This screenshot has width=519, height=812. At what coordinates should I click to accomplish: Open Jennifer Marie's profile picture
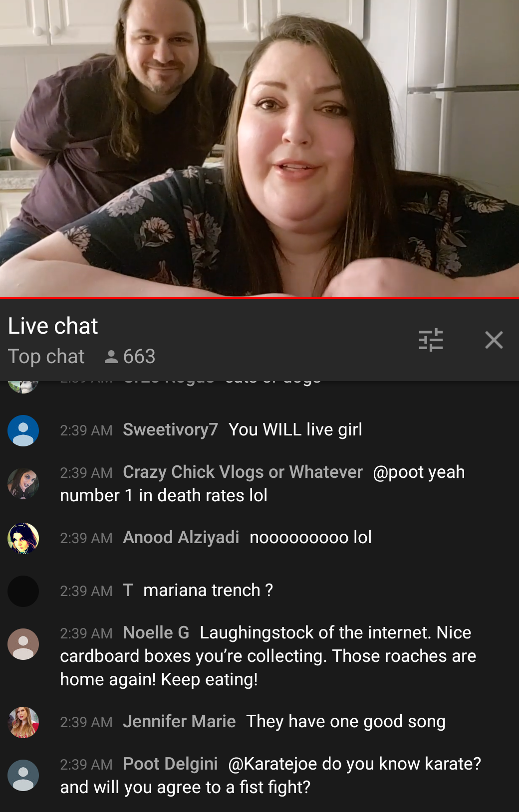click(x=23, y=722)
